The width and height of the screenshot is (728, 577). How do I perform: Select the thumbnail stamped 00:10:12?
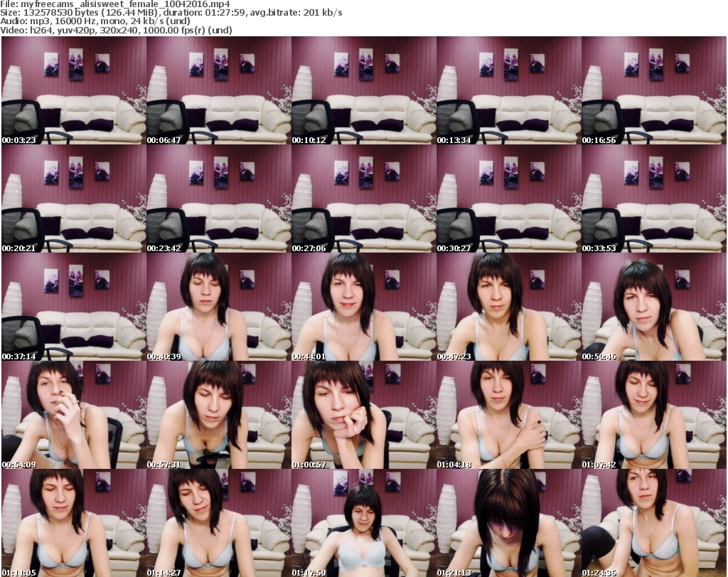364,90
